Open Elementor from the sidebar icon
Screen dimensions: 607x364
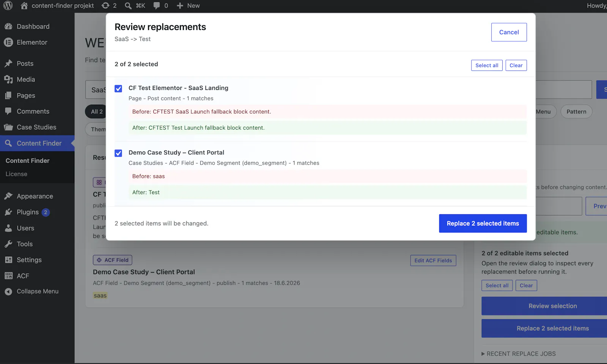[x=8, y=42]
